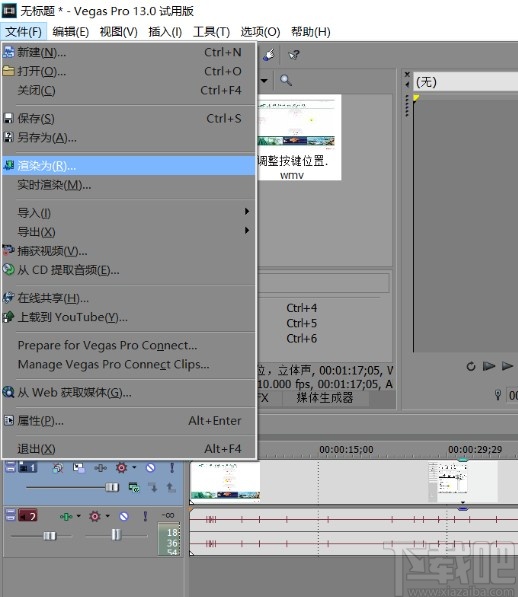
Task: Solo video track 1 exclamation icon
Action: click(x=172, y=468)
